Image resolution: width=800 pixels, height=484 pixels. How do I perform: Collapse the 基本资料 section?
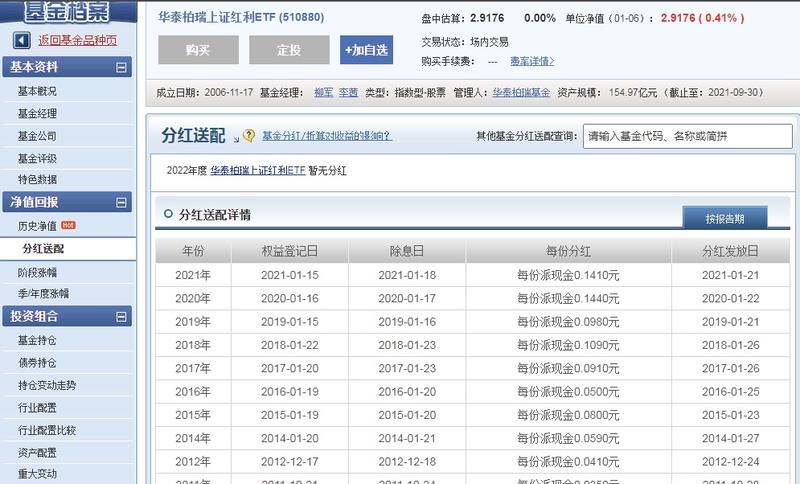[121, 67]
